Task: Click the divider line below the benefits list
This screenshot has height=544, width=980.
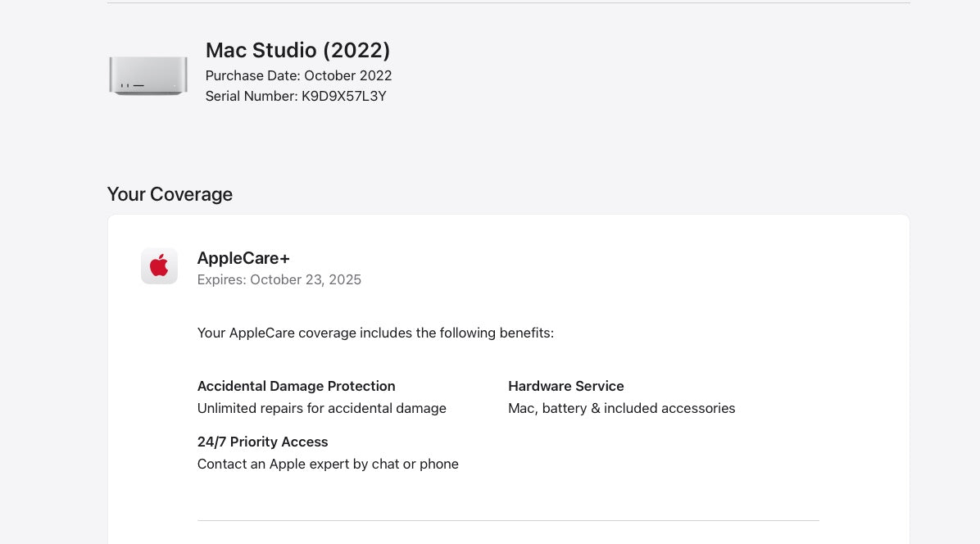Action: 508,520
